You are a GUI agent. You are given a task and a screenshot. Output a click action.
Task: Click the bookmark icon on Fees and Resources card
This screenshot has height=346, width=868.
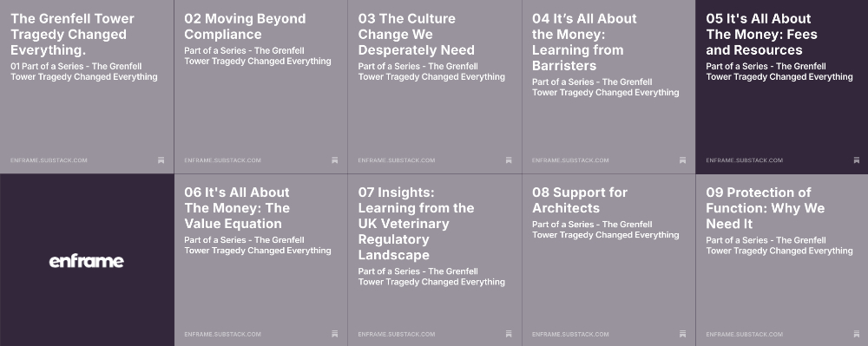(x=857, y=160)
